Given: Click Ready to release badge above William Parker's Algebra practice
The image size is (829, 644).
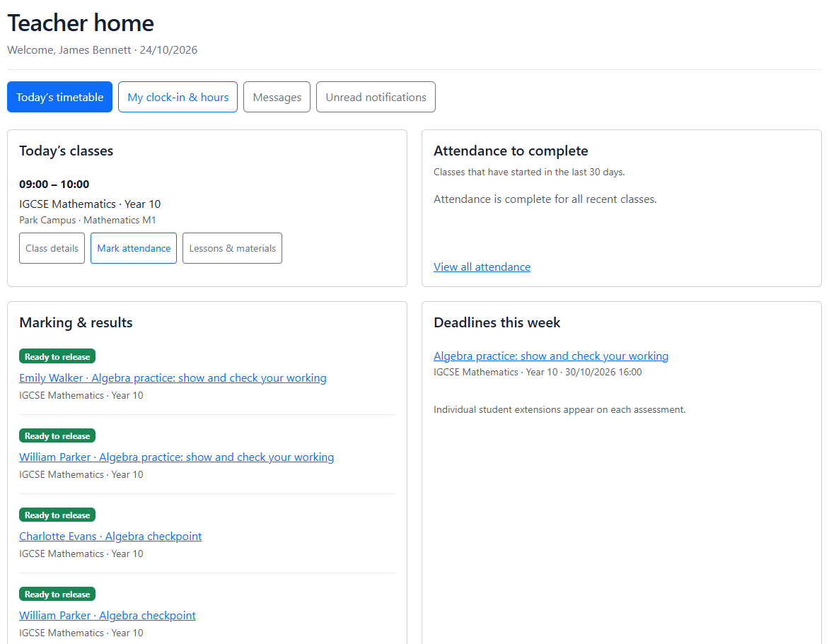Looking at the screenshot, I should tap(57, 436).
